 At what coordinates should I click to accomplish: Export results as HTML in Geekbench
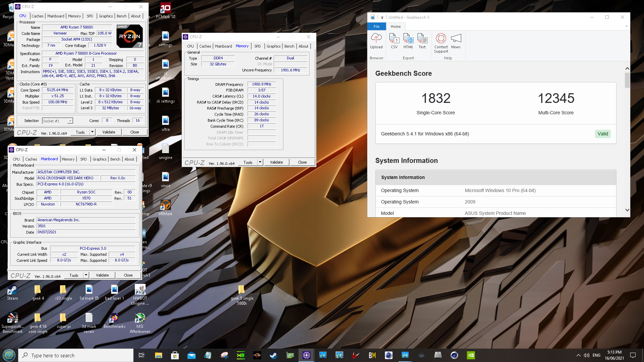408,41
